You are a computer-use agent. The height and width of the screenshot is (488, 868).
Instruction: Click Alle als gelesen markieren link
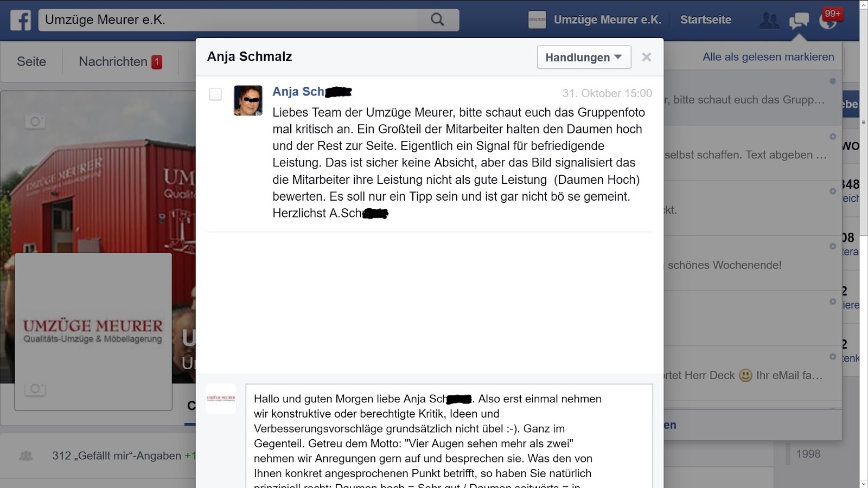tap(768, 57)
